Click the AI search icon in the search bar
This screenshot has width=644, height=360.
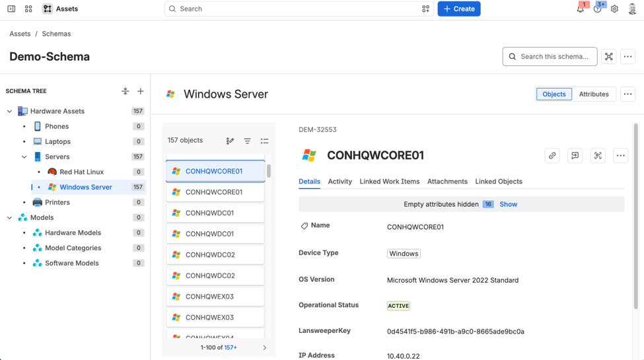425,9
